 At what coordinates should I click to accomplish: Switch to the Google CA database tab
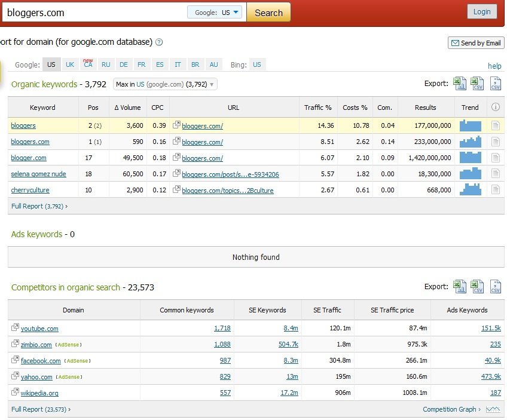[88, 65]
